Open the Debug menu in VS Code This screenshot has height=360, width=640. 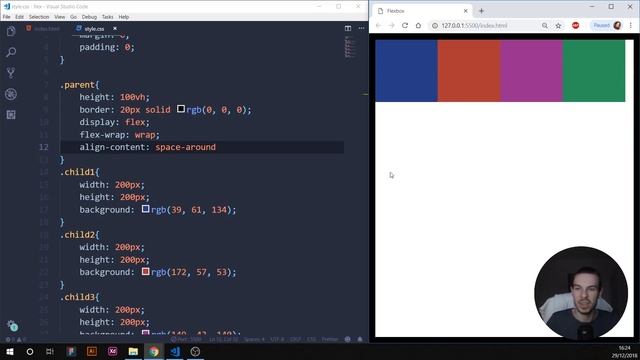pyautogui.click(x=89, y=17)
